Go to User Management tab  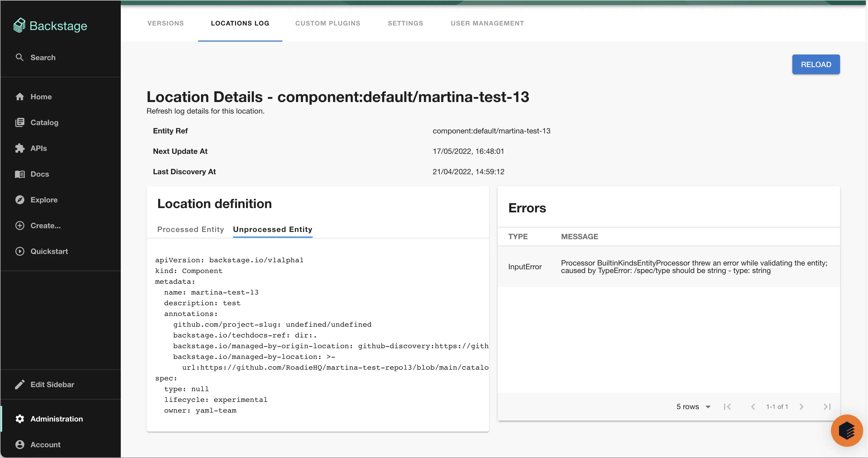pyautogui.click(x=487, y=23)
